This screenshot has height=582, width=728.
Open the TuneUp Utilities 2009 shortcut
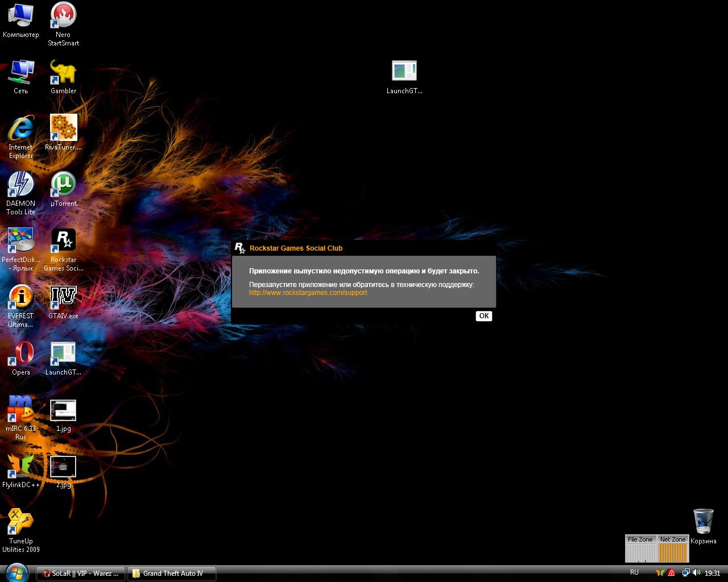pos(21,522)
